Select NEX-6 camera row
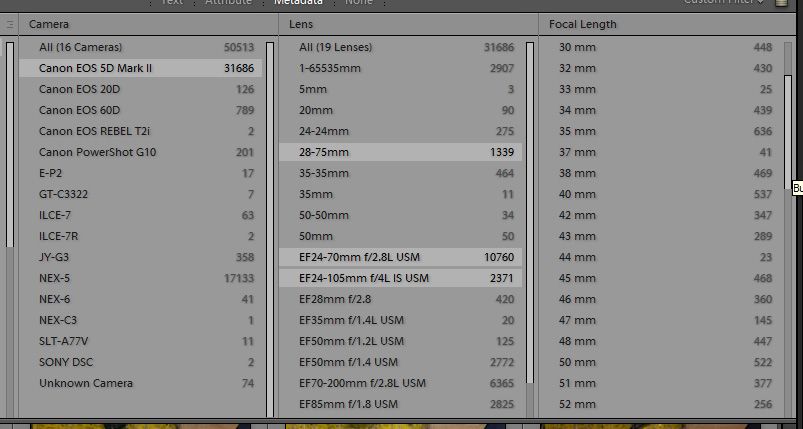The height and width of the screenshot is (429, 803). coord(140,299)
